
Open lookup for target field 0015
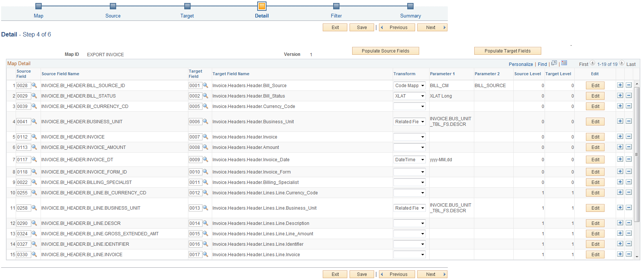pos(205,233)
